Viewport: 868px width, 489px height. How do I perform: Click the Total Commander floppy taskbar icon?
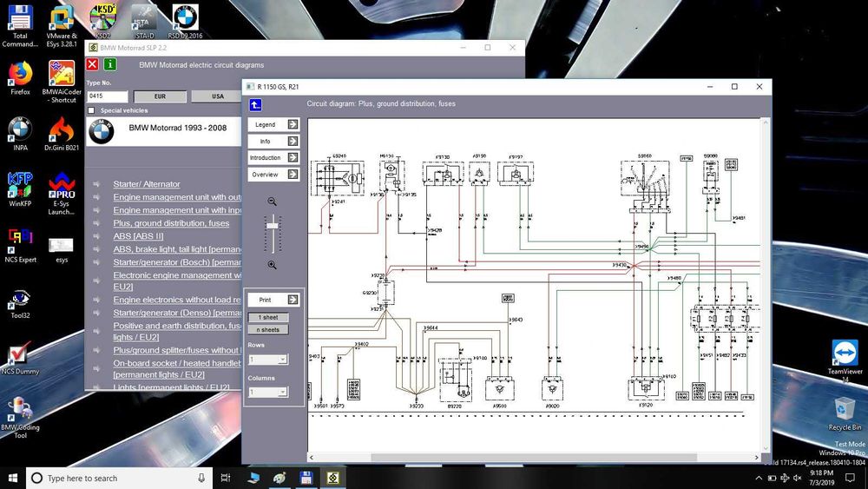pyautogui.click(x=306, y=478)
